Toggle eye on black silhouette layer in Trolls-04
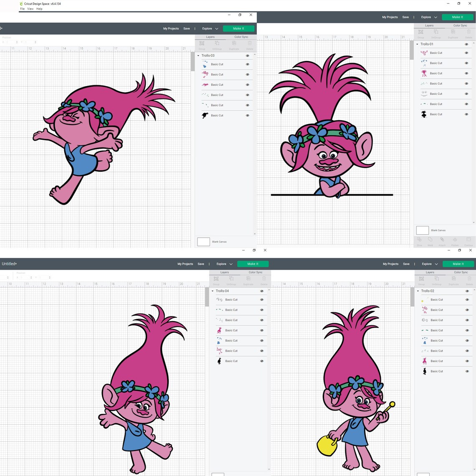This screenshot has height=476, width=476. (x=262, y=361)
